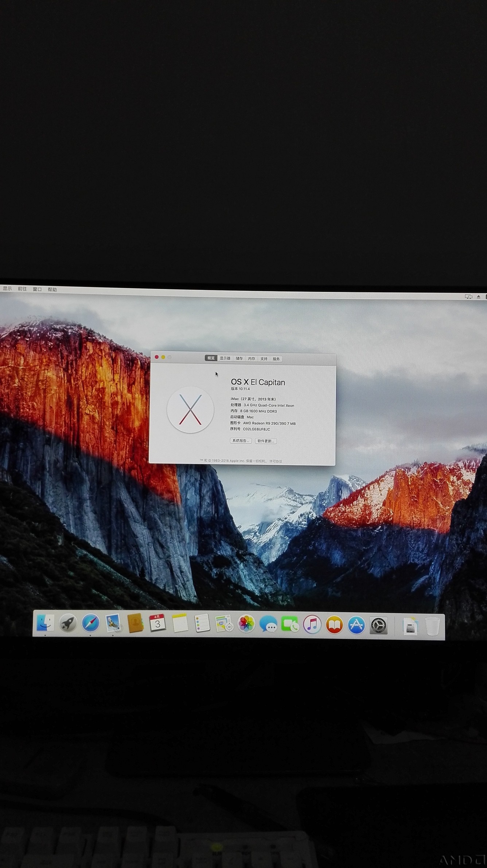Open Contacts book icon in Dock

135,623
